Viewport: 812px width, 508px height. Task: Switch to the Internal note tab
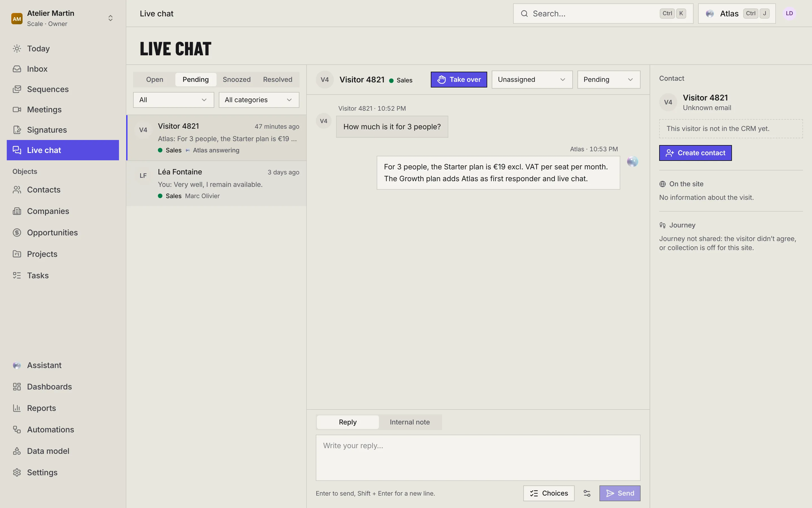click(x=410, y=422)
